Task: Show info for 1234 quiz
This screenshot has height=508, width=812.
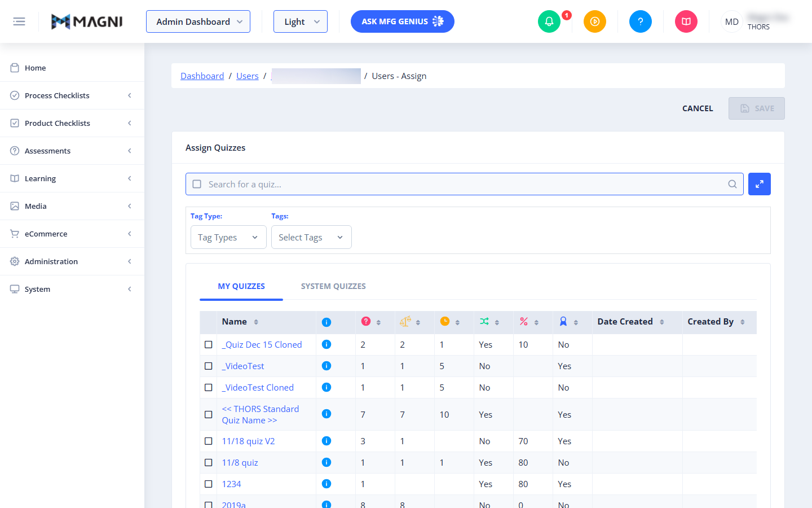Action: (x=326, y=484)
